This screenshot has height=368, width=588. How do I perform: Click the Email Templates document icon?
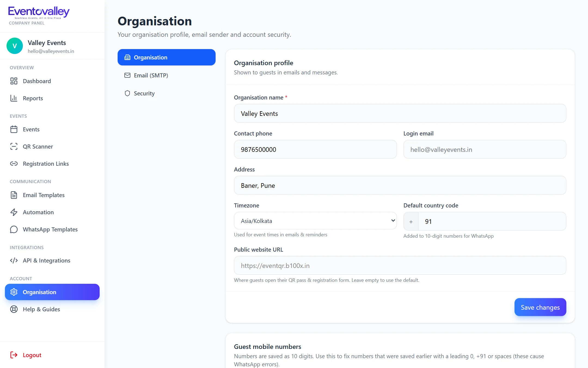pyautogui.click(x=14, y=195)
